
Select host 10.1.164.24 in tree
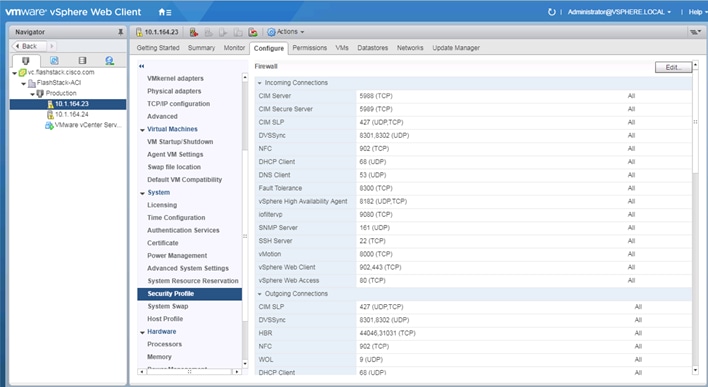click(72, 115)
